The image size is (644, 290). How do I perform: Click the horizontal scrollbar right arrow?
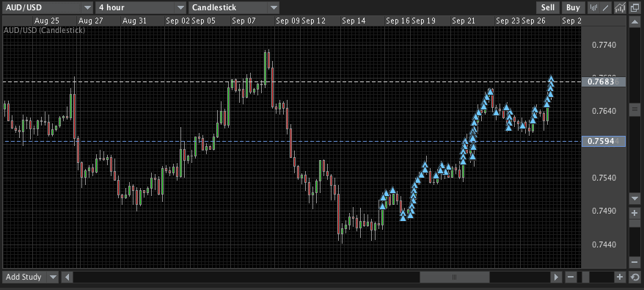tap(557, 278)
